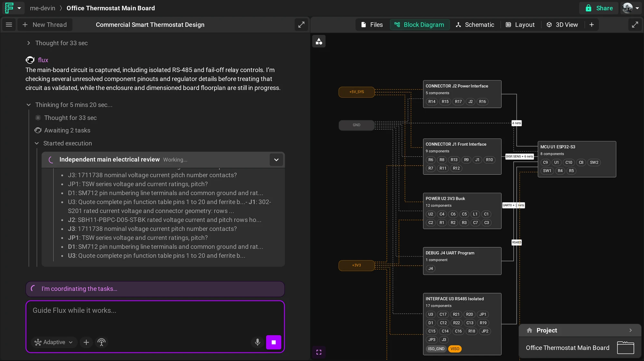Expand the diagram panel to full view
Image resolution: width=644 pixels, height=361 pixels.
point(635,25)
